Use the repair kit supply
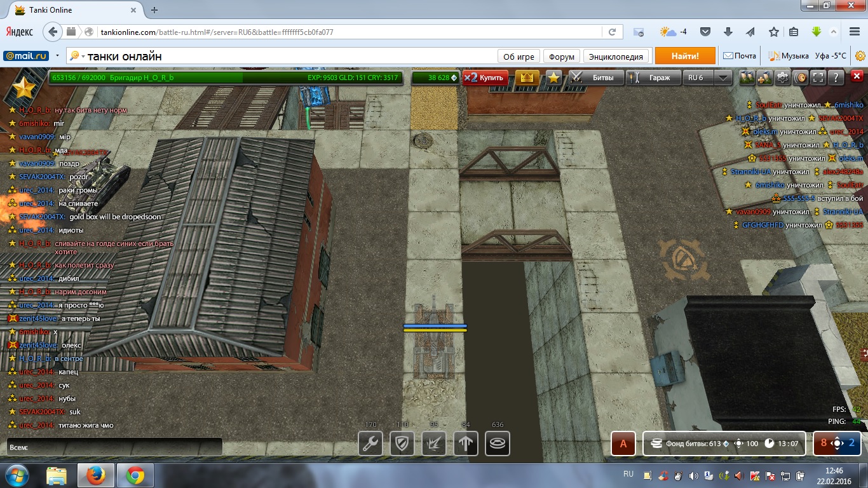The image size is (868, 488). click(370, 444)
